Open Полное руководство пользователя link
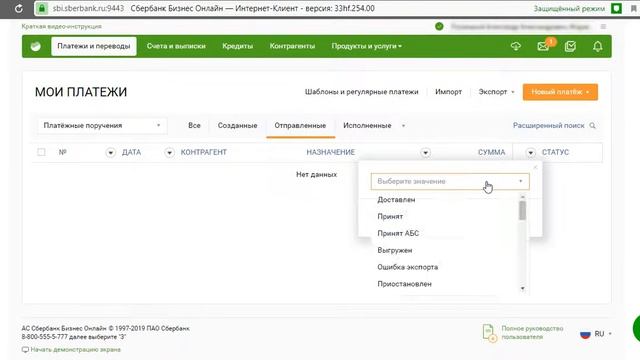 point(532,333)
